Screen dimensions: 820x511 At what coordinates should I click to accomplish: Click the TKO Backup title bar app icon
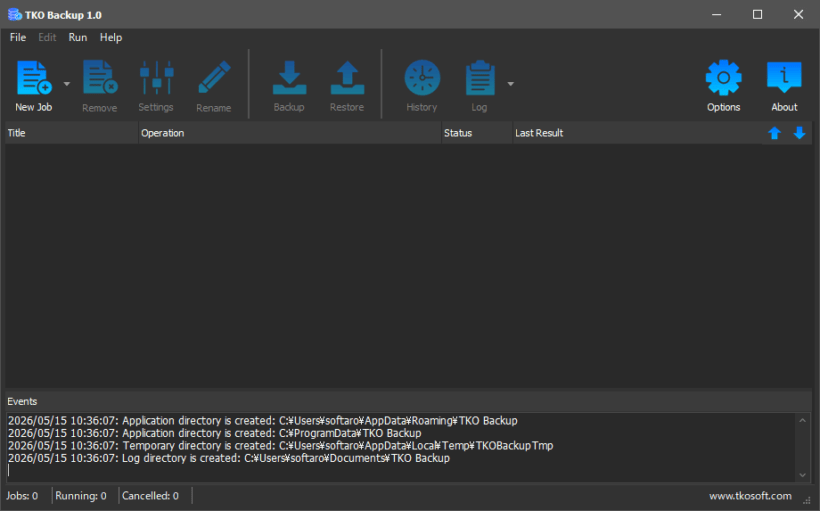(15, 15)
